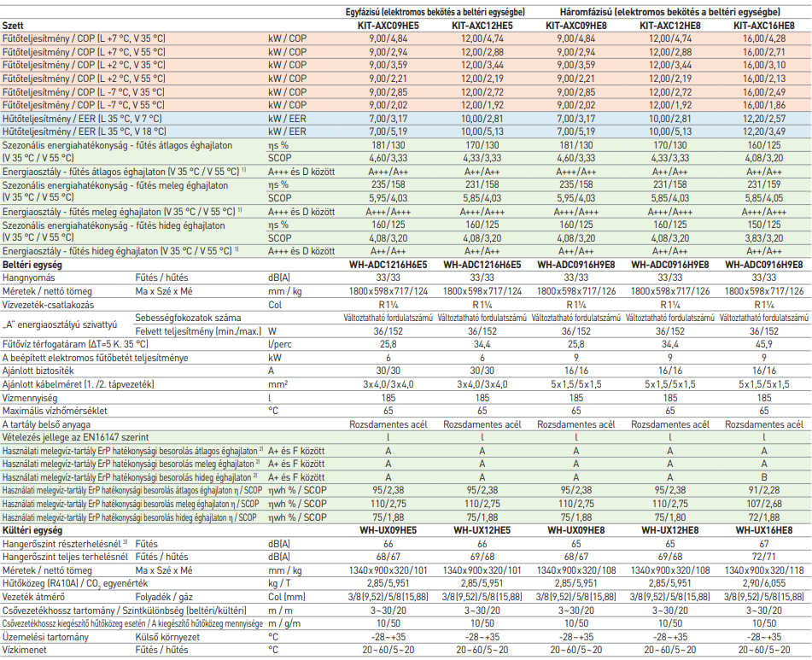The height and width of the screenshot is (660, 812).
Task: Click the outdoor unit model WH-UX12HE5
Action: (x=482, y=530)
